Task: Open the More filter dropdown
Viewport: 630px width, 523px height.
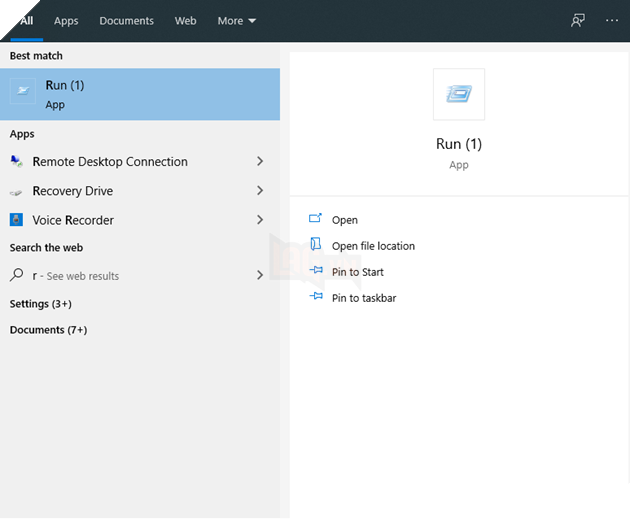Action: click(x=237, y=20)
